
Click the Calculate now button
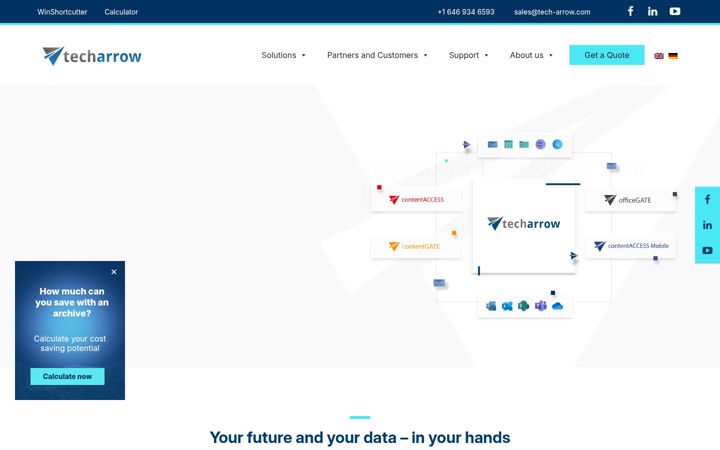(68, 377)
